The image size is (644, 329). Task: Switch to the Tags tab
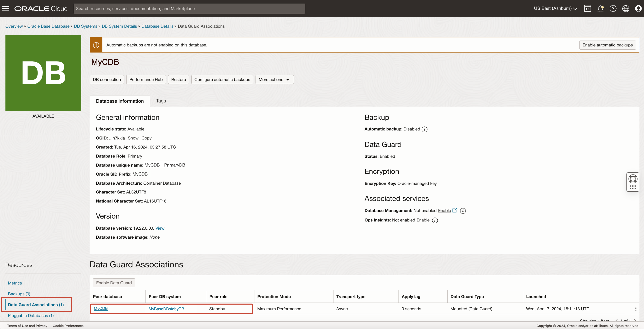tap(161, 101)
